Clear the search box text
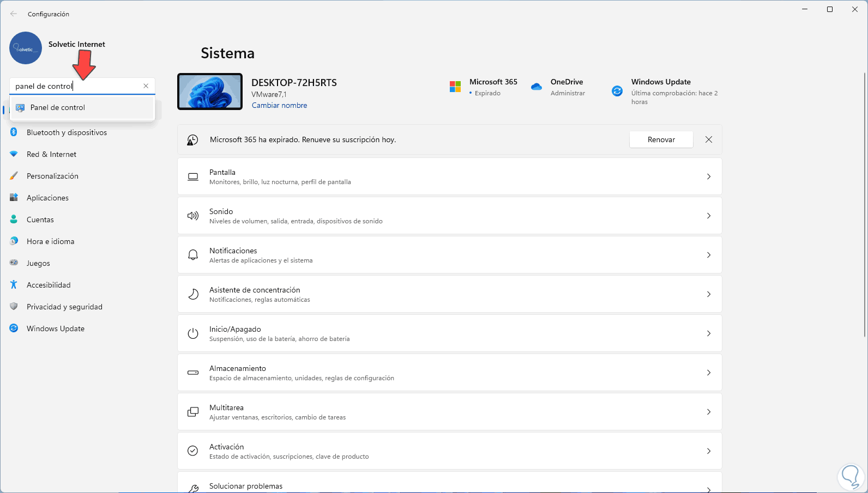Screen dimensions: 868x493 [146, 86]
